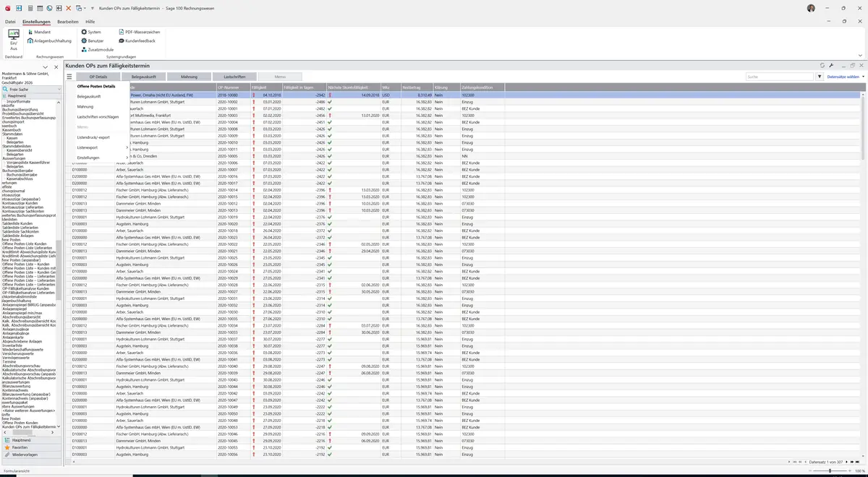Screen dimensions: 868x477
Task: Click the calculator icon in quick access toolbar
Action: (x=30, y=8)
